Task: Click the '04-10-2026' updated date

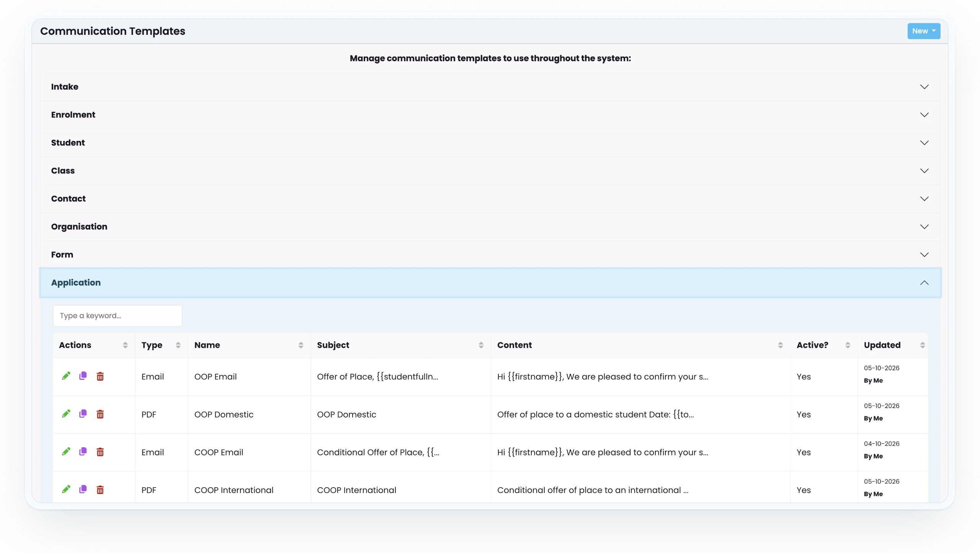Action: tap(882, 443)
